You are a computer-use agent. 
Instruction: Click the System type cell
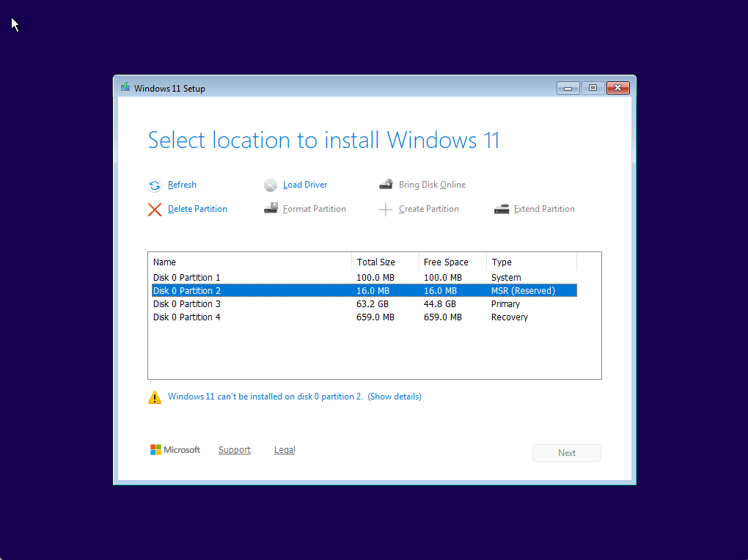[506, 278]
